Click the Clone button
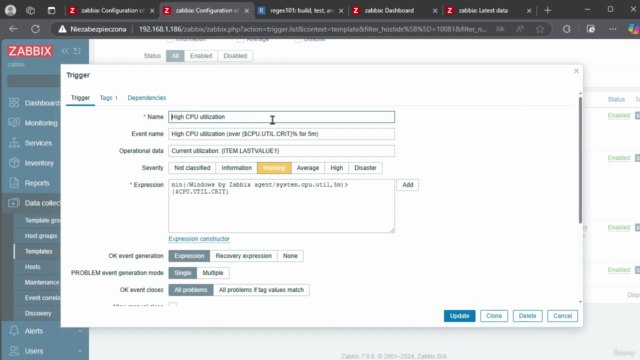Screen dimensions: 640x360 click(x=494, y=316)
